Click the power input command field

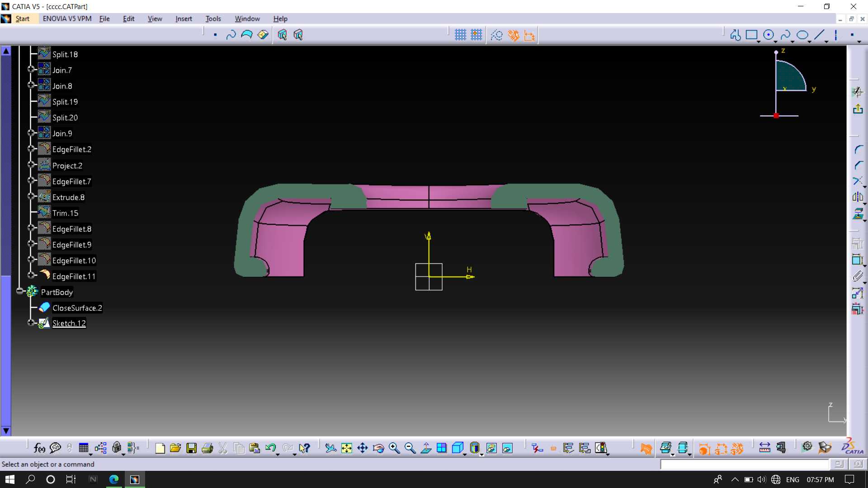(745, 464)
